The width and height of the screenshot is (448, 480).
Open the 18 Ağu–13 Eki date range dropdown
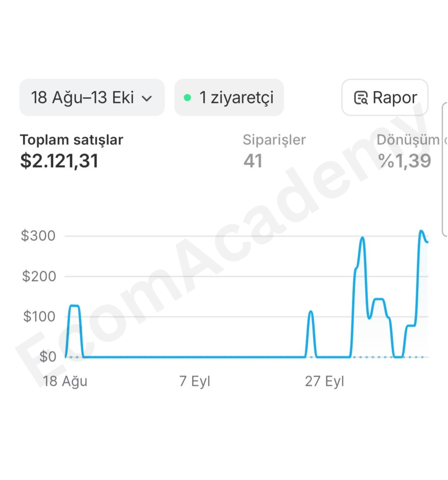[92, 97]
